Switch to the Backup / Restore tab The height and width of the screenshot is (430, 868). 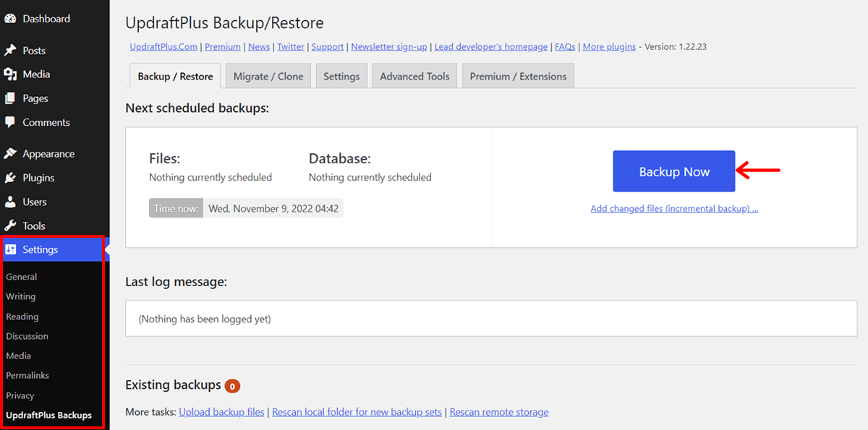pyautogui.click(x=176, y=76)
